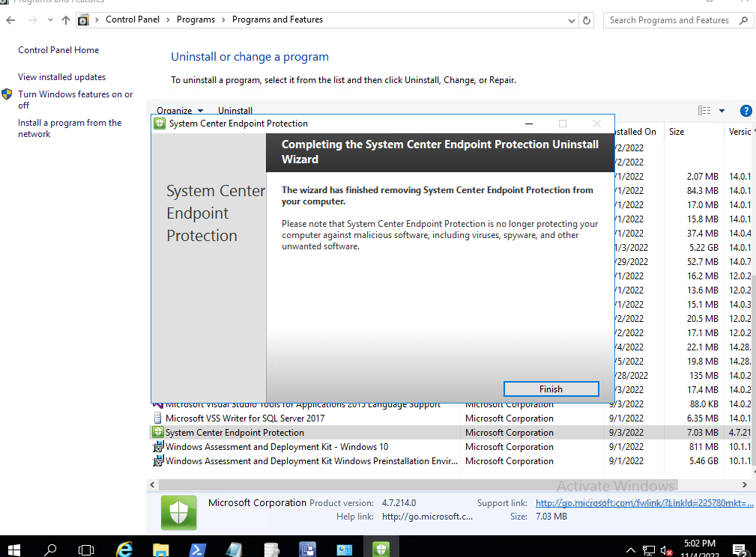Image resolution: width=756 pixels, height=557 pixels.
Task: Open the Organize menu
Action: [180, 110]
